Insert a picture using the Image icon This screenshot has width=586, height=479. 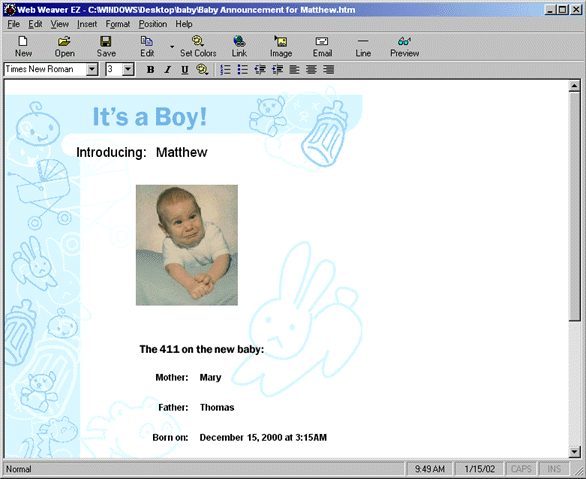(x=281, y=46)
